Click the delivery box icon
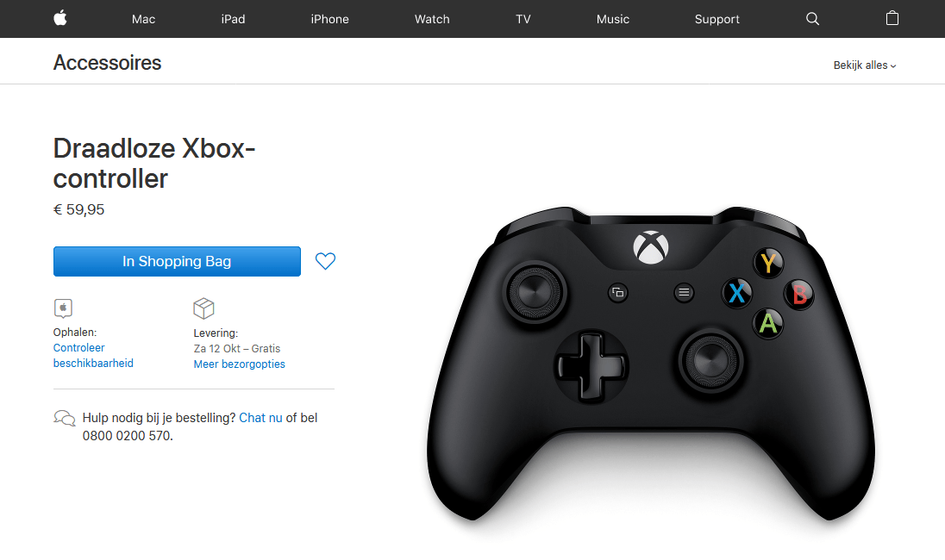This screenshot has height=560, width=945. click(x=203, y=308)
